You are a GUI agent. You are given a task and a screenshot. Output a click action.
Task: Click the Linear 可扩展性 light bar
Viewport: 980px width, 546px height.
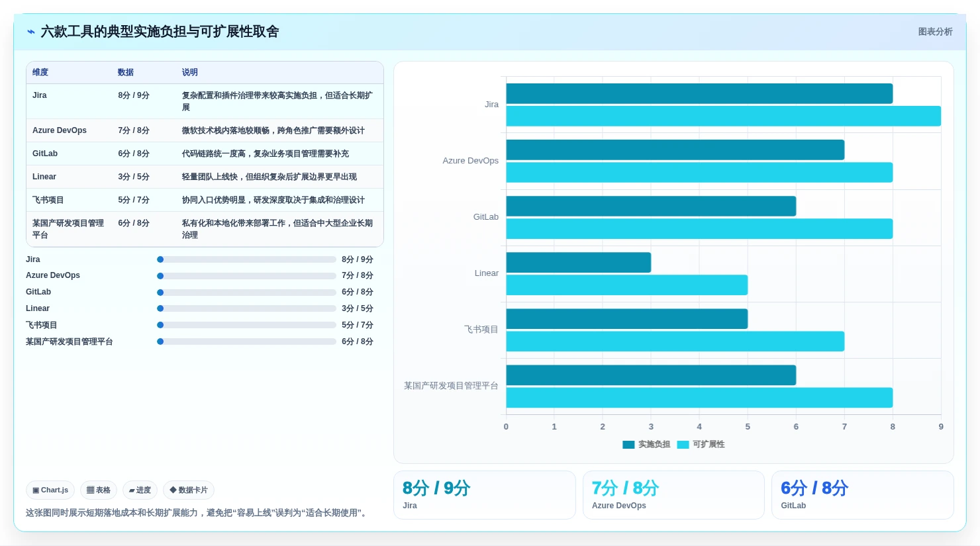point(627,285)
